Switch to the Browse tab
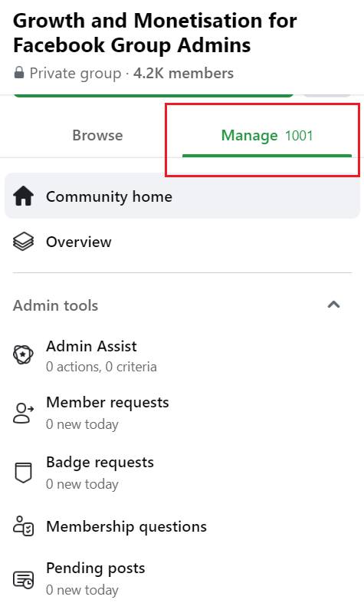 click(97, 135)
